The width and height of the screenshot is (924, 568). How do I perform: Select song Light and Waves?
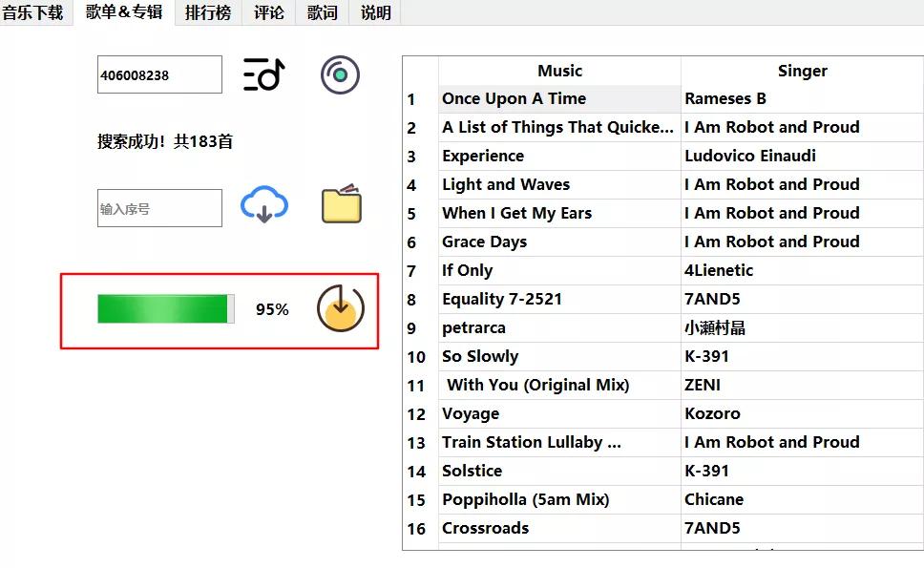(559, 184)
